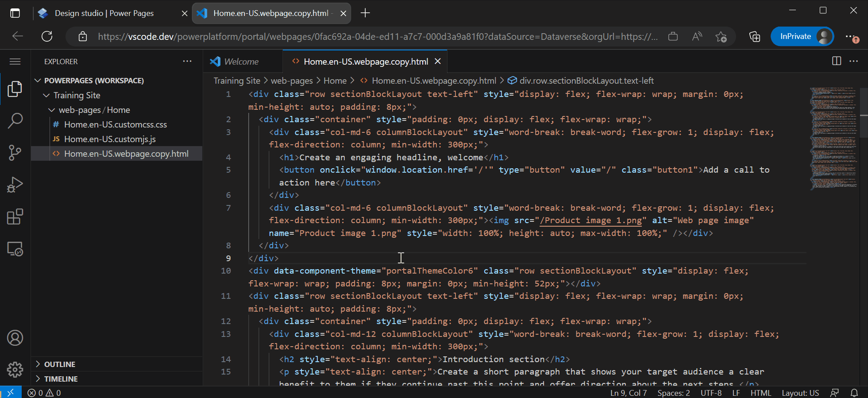Click the HTML language mode in status bar

[760, 393]
